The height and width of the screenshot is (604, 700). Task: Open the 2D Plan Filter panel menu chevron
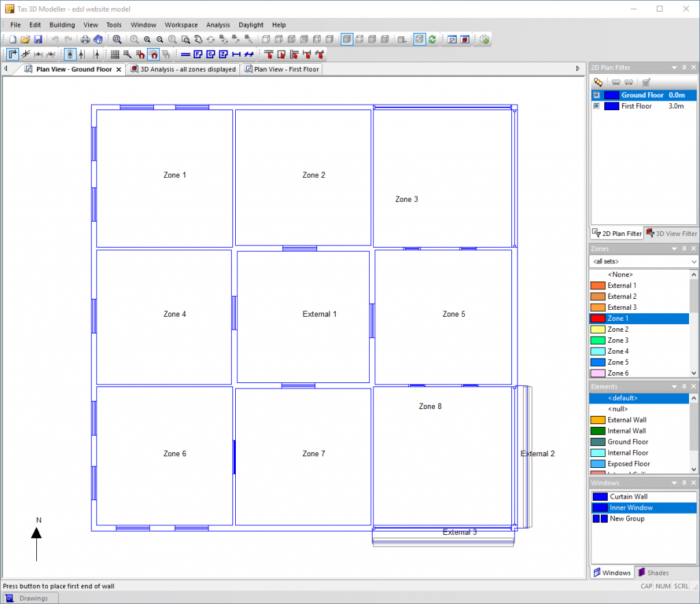pos(674,68)
